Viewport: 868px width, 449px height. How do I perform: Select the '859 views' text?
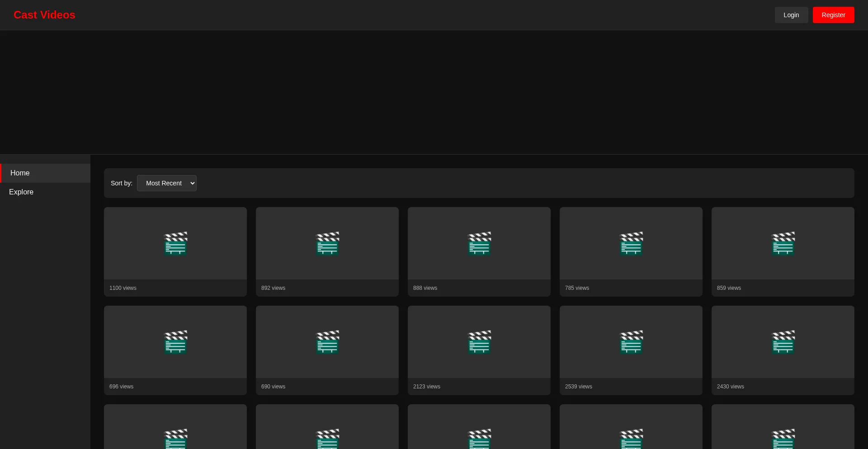coord(729,288)
